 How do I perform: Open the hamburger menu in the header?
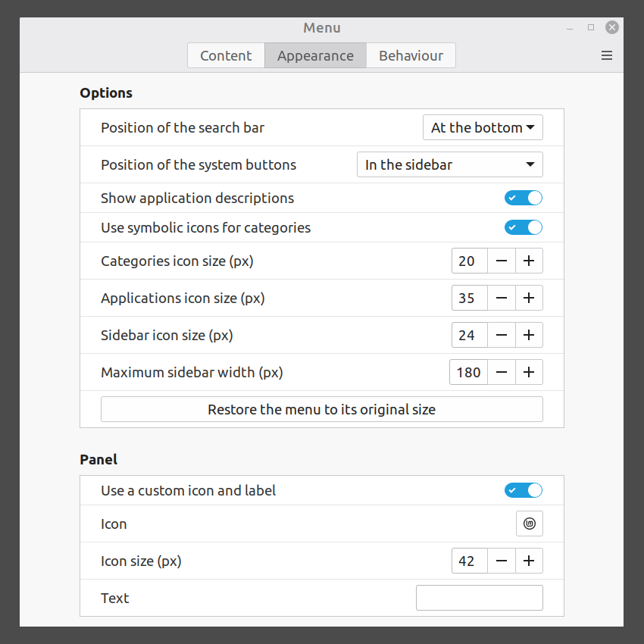click(x=606, y=55)
